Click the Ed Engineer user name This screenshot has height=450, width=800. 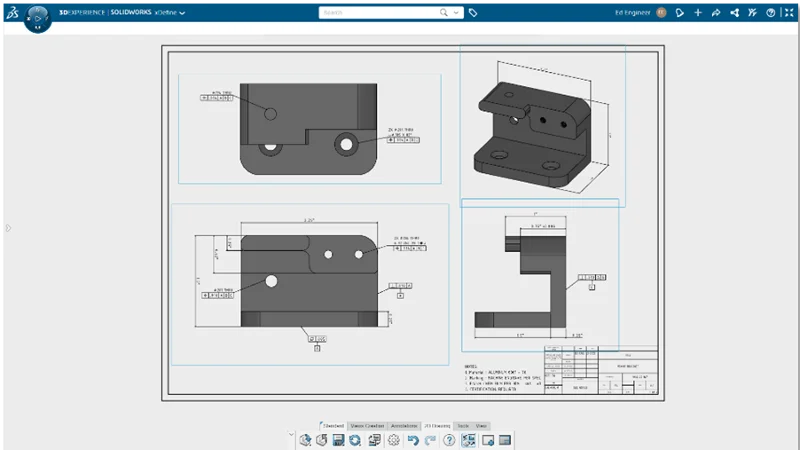(x=631, y=13)
